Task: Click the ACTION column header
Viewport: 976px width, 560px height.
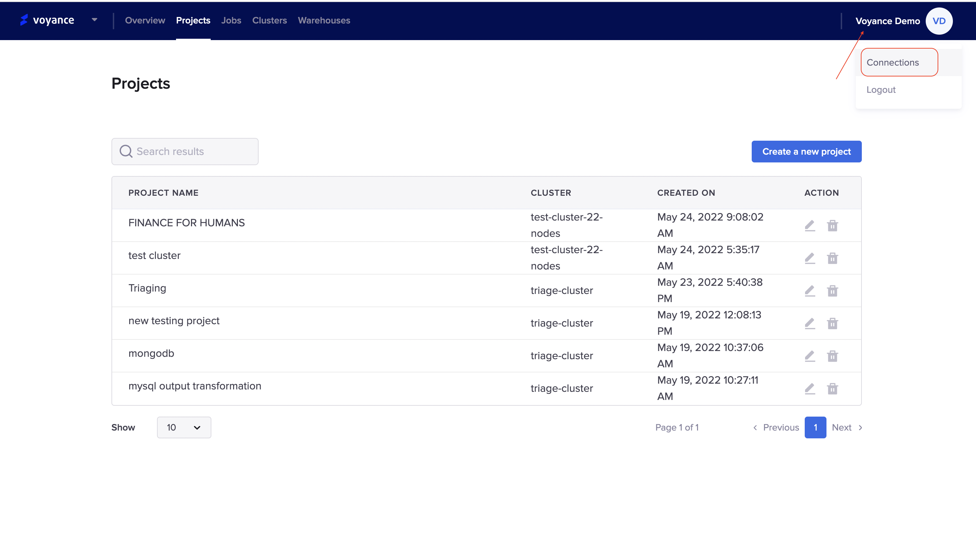Action: [821, 193]
